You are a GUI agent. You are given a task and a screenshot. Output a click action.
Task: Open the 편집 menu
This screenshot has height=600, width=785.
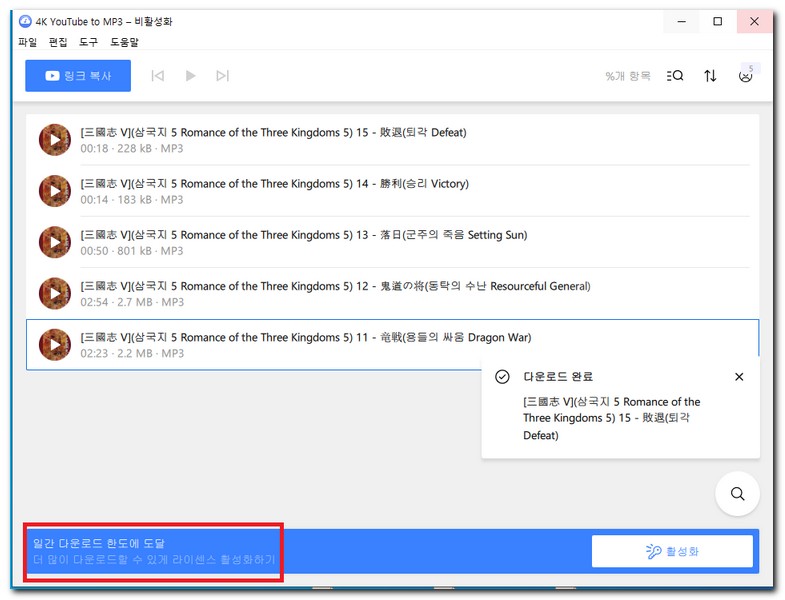pos(58,42)
